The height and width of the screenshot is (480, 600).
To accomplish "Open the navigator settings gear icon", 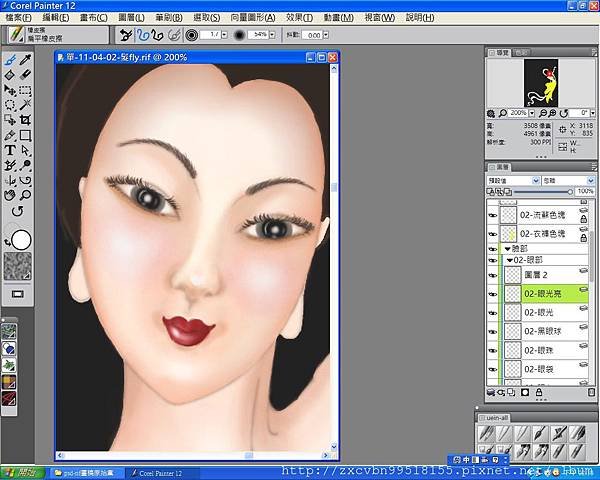I will click(x=491, y=113).
